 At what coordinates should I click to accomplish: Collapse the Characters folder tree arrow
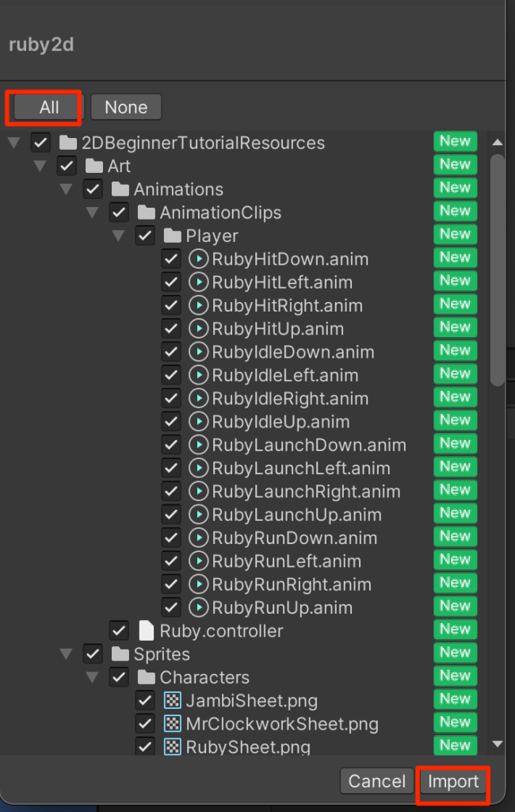pyautogui.click(x=92, y=677)
